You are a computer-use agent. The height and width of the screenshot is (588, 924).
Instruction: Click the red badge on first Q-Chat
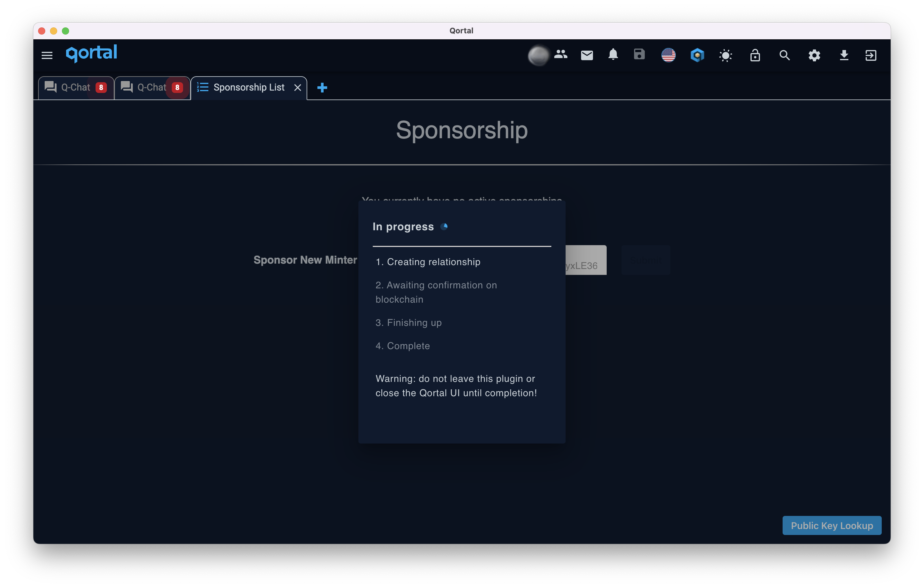[101, 88]
